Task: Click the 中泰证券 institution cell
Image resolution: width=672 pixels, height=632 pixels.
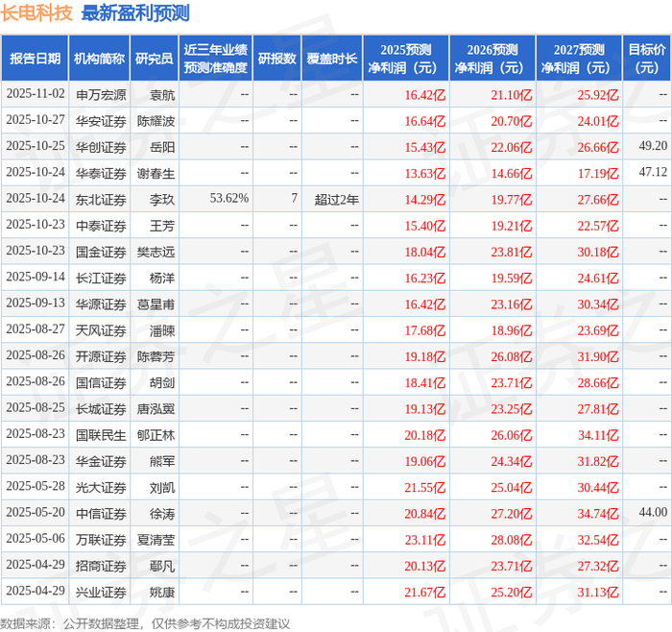Action: [x=101, y=226]
